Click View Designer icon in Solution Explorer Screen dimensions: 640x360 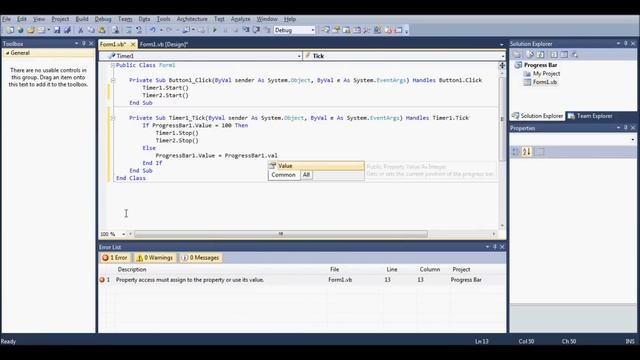tap(564, 54)
